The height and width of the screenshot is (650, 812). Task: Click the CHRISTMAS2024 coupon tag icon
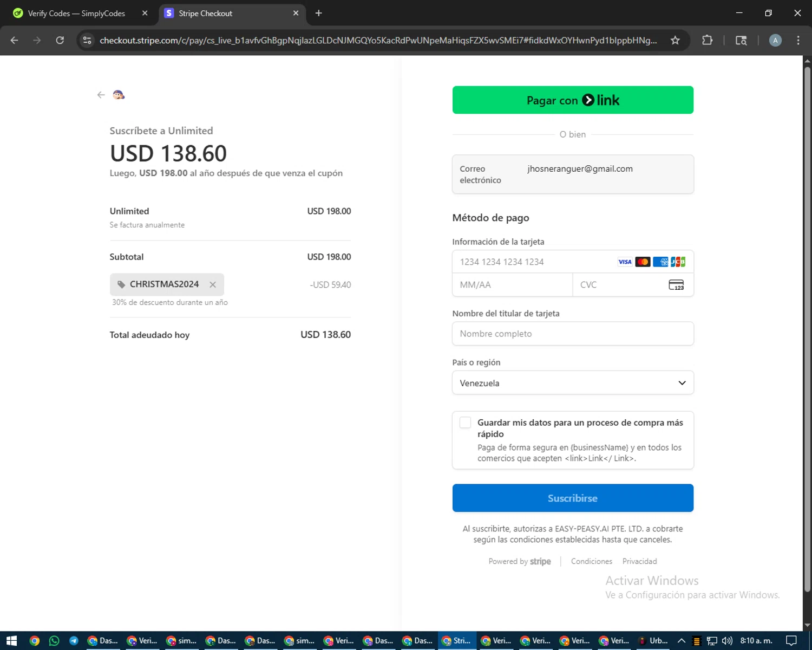(121, 284)
